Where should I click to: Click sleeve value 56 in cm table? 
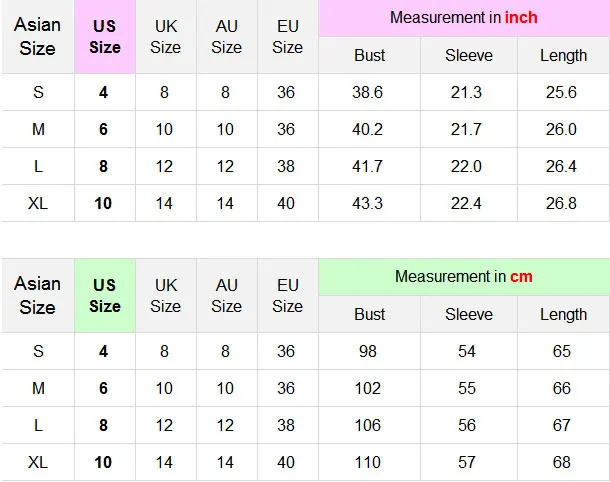pyautogui.click(x=466, y=425)
